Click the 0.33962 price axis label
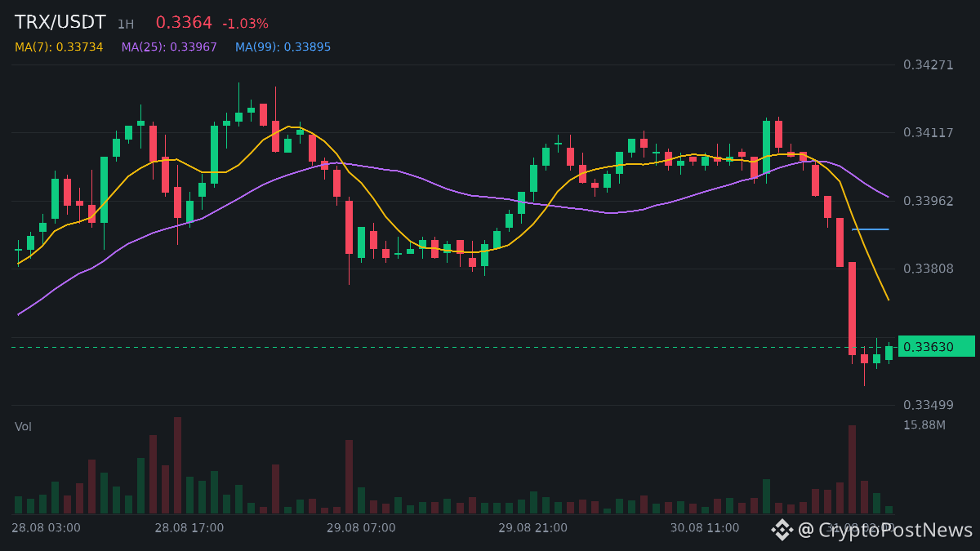Viewport: 980px width, 551px height. pos(929,201)
